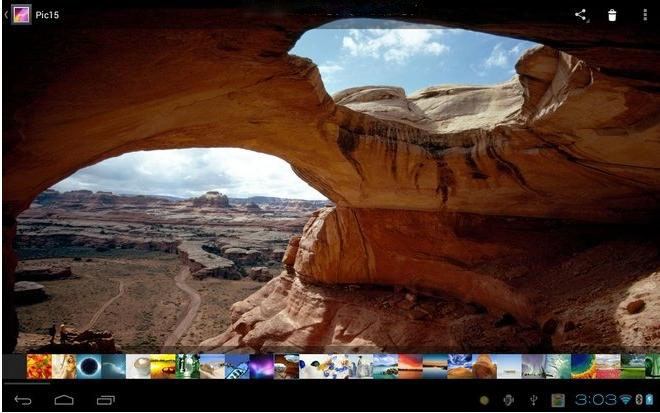Select the yellow field thumbnail

[x=163, y=366]
